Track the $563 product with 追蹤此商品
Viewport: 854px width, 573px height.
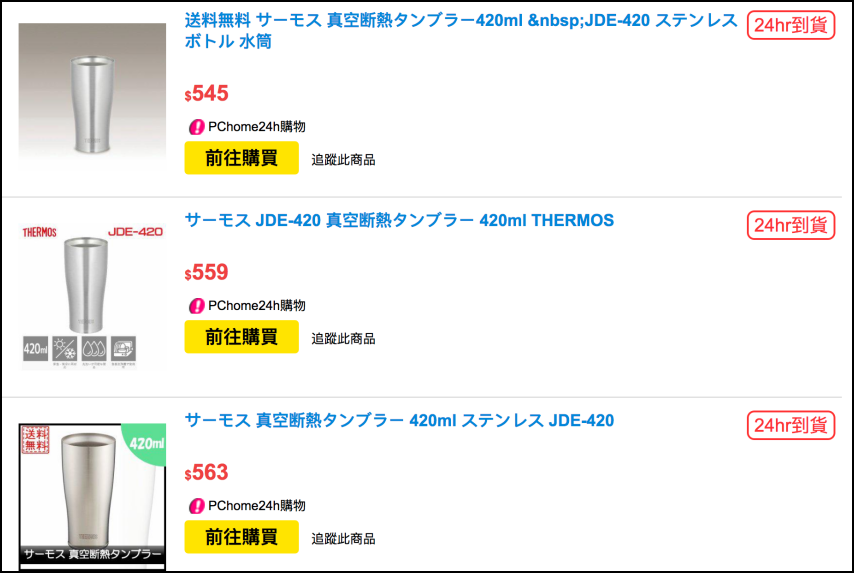point(343,538)
